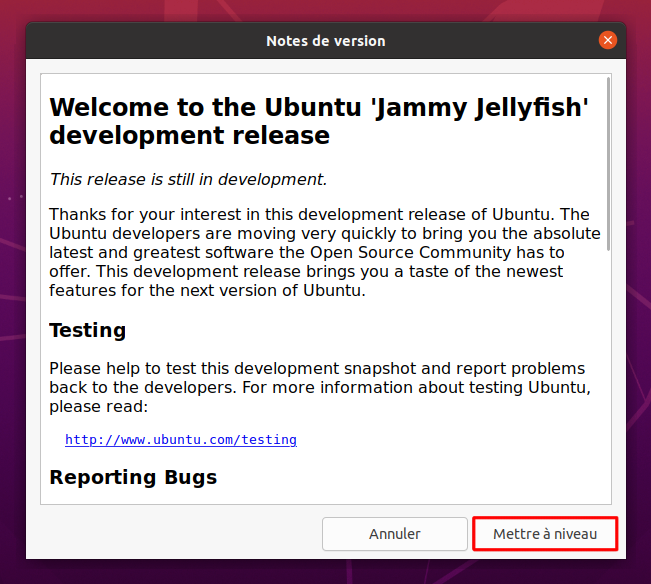This screenshot has height=584, width=651.
Task: Click the 'Open Source Community' phrase
Action: point(411,252)
